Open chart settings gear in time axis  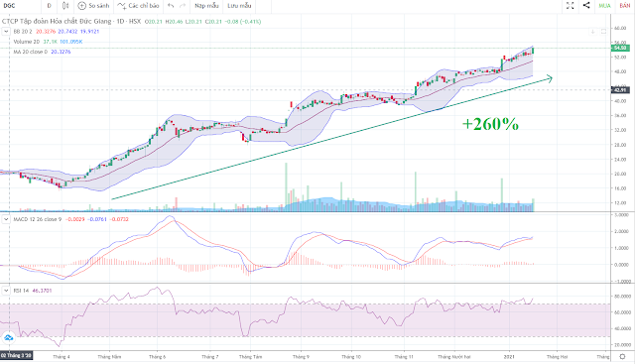622,356
